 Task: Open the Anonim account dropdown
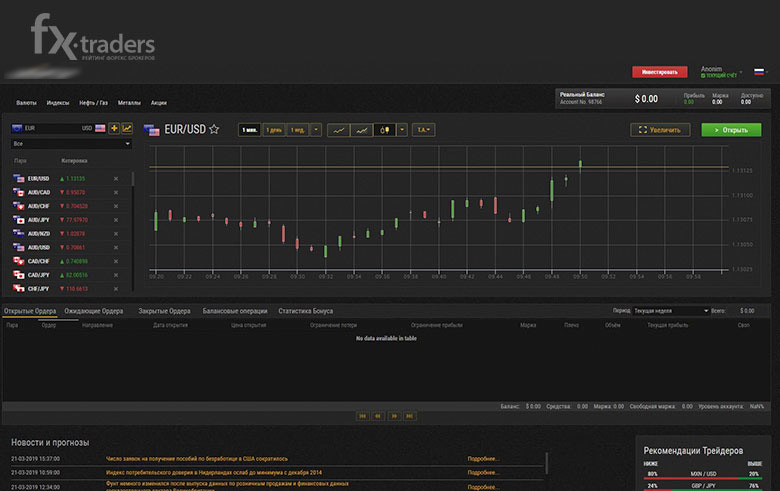[721, 72]
